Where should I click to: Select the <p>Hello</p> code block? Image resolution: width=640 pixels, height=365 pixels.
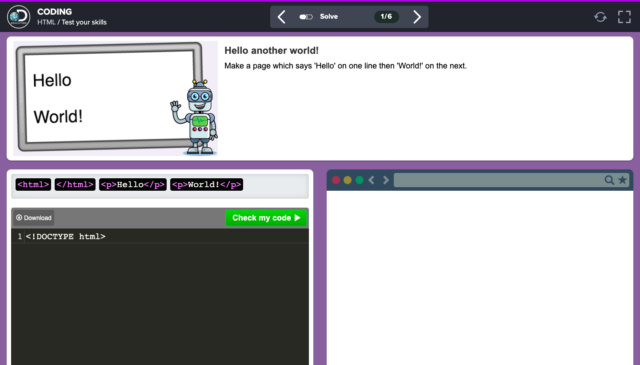(133, 185)
